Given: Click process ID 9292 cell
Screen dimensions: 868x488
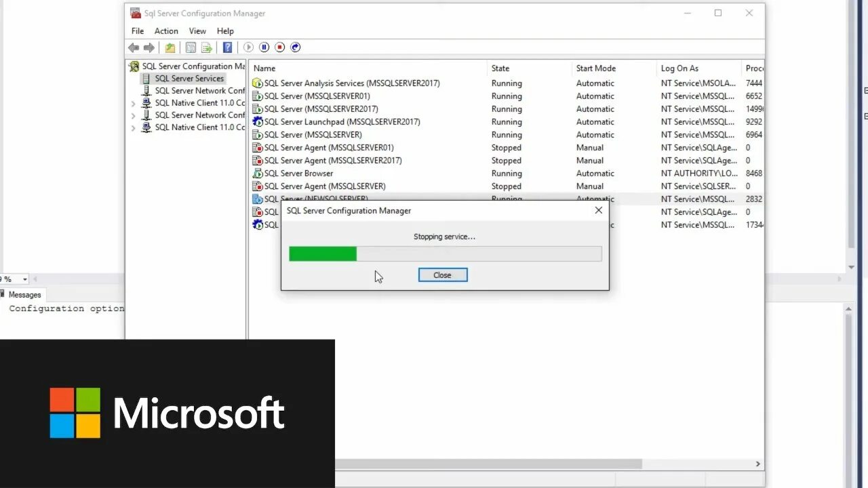Looking at the screenshot, I should 754,122.
